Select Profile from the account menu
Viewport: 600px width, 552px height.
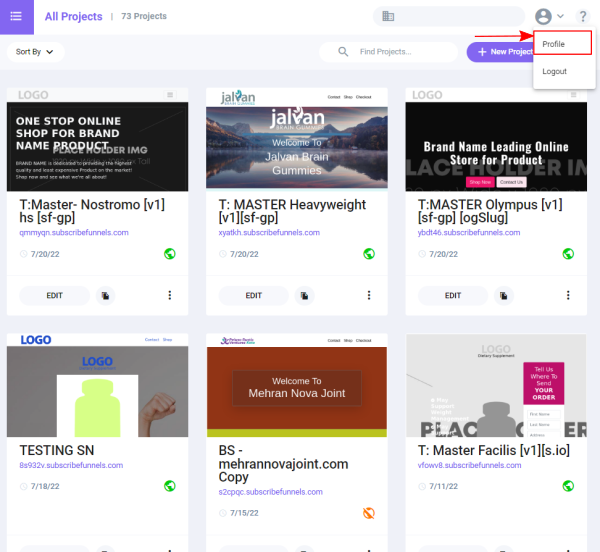(x=554, y=44)
